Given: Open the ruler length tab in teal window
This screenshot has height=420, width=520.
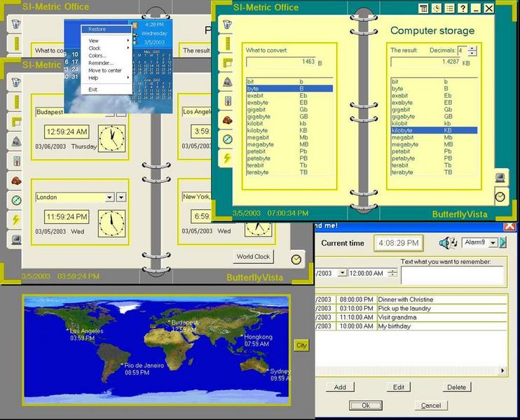Looking at the screenshot, I should [228, 43].
